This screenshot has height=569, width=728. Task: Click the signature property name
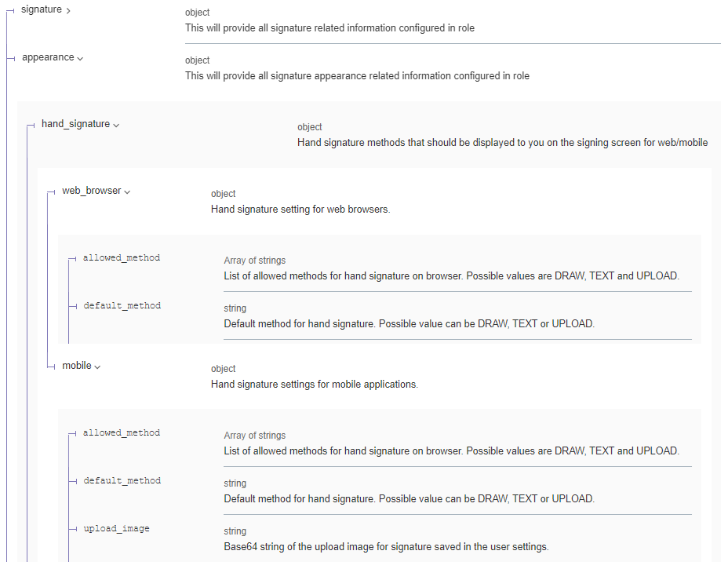pyautogui.click(x=42, y=9)
